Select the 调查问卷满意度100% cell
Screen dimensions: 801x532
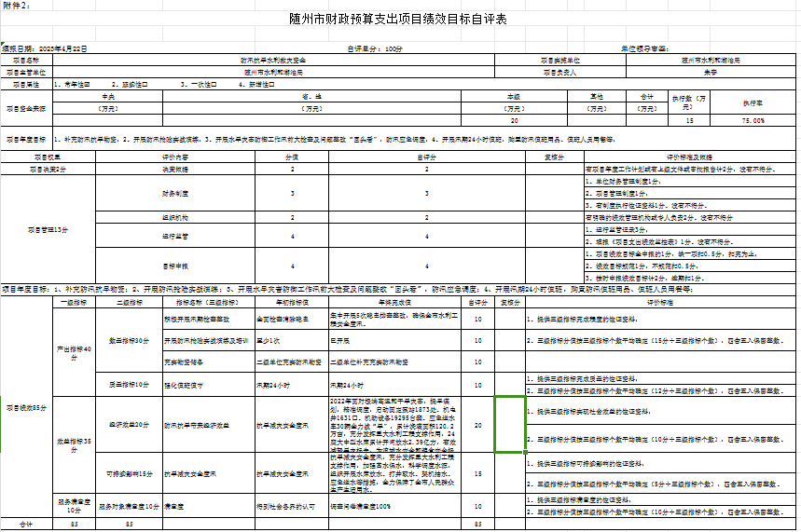[394, 507]
